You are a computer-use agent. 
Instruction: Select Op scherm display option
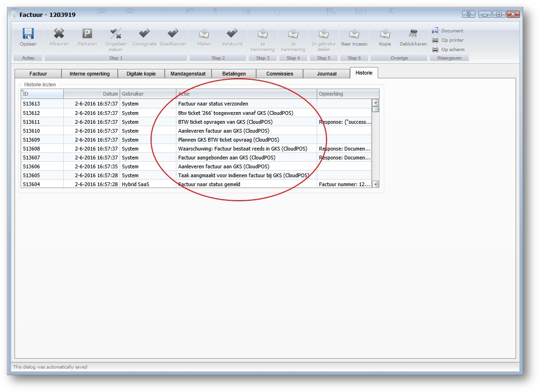point(448,50)
